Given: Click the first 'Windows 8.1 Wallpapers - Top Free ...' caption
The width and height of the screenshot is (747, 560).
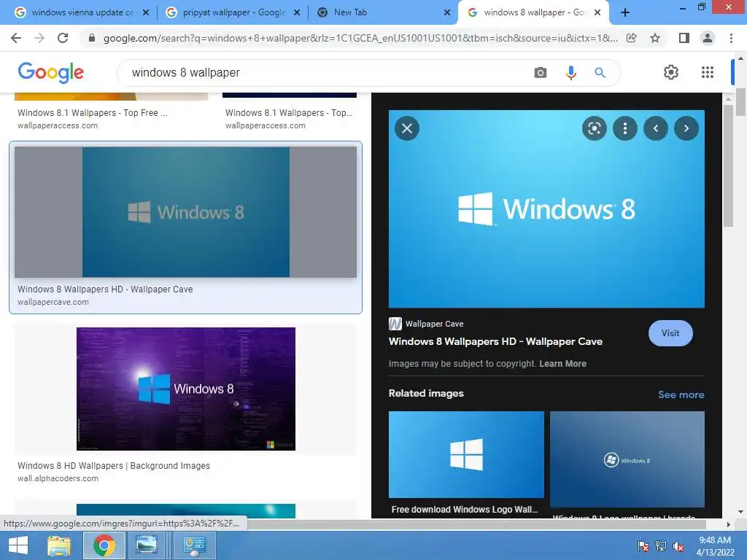Looking at the screenshot, I should pyautogui.click(x=93, y=113).
